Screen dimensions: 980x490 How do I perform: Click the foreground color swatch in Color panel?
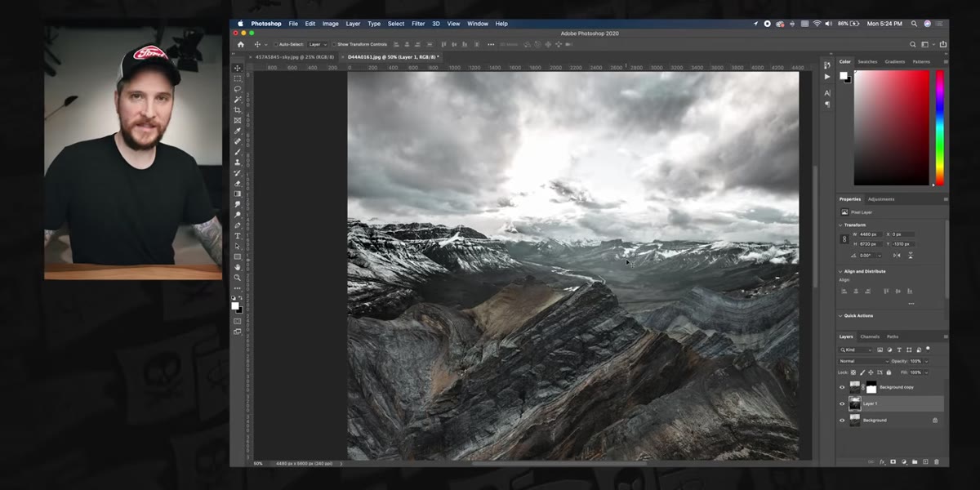coord(844,75)
